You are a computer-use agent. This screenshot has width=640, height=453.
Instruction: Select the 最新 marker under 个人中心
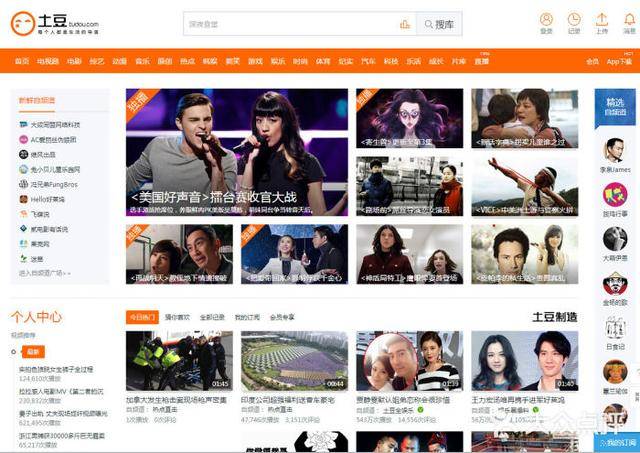[x=33, y=352]
